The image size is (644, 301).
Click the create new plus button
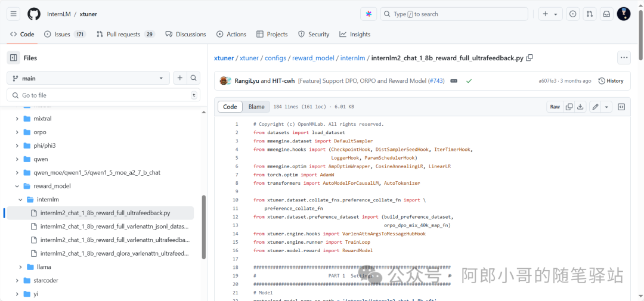[x=546, y=14]
